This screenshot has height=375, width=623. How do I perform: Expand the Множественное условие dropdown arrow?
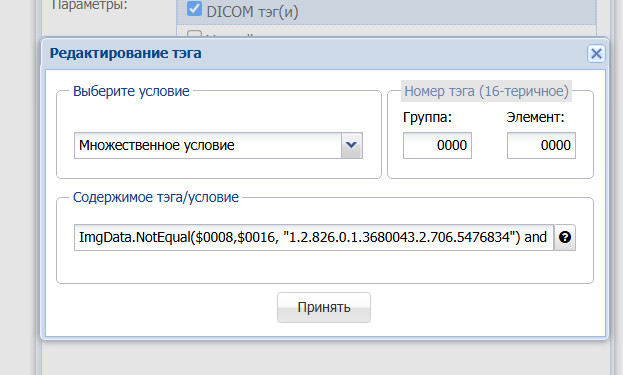tap(352, 145)
